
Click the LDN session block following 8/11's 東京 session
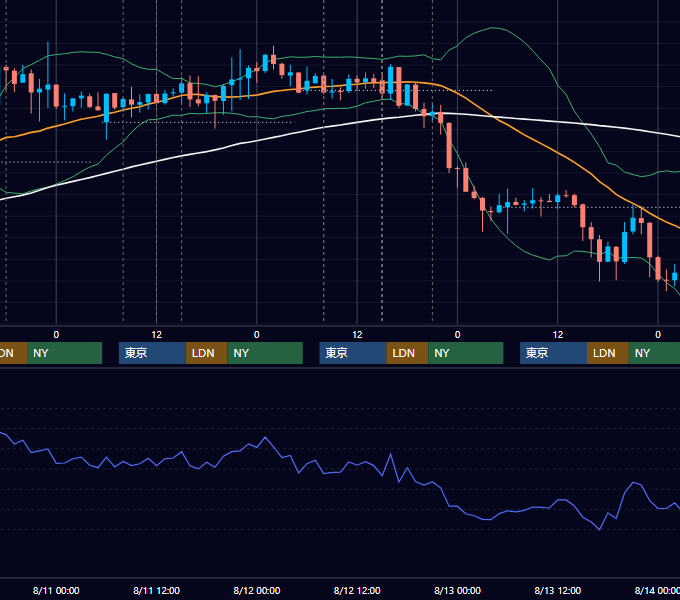pos(206,353)
